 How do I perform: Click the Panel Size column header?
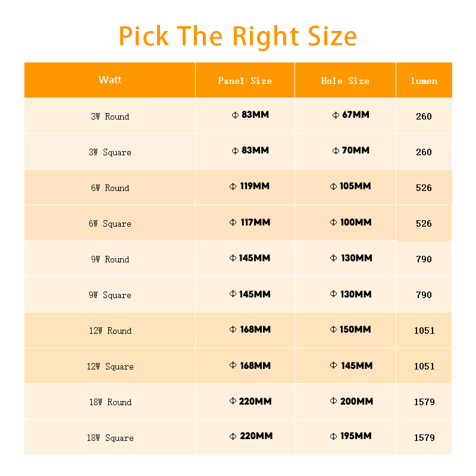pos(245,81)
